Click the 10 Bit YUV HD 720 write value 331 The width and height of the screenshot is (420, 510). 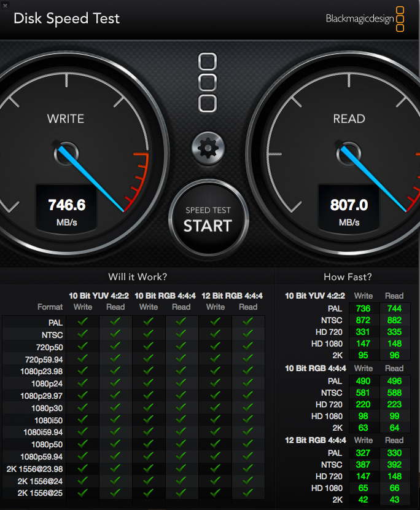[363, 332]
